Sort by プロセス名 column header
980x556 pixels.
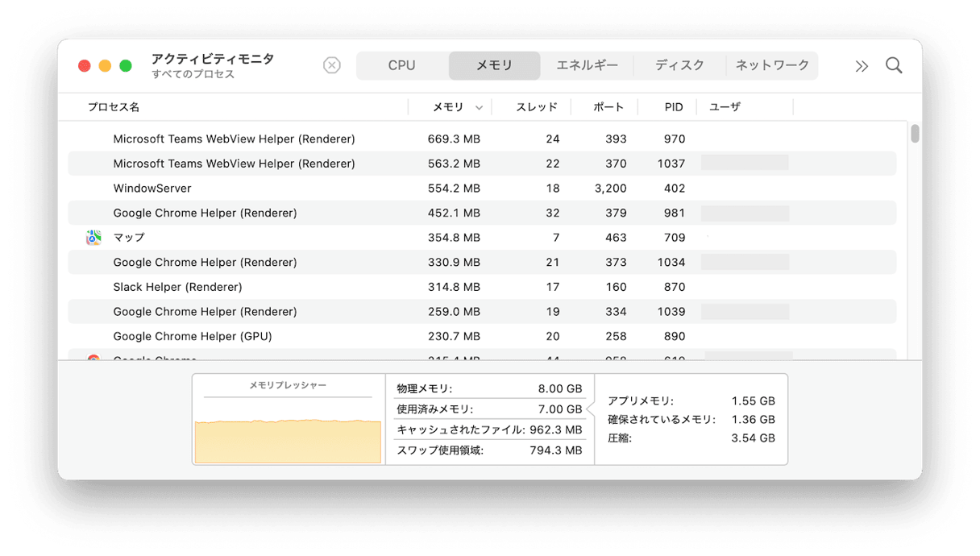pos(114,107)
